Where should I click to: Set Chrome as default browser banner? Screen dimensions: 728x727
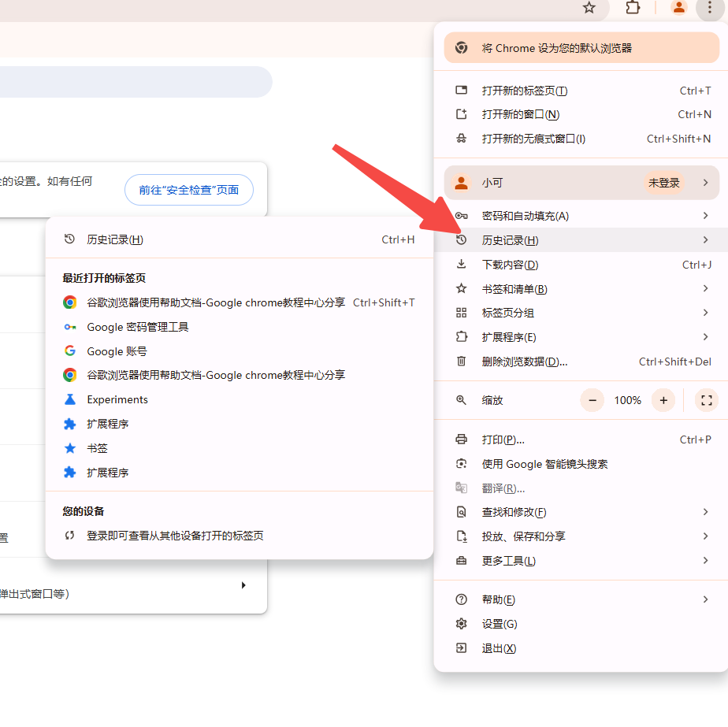coord(581,48)
